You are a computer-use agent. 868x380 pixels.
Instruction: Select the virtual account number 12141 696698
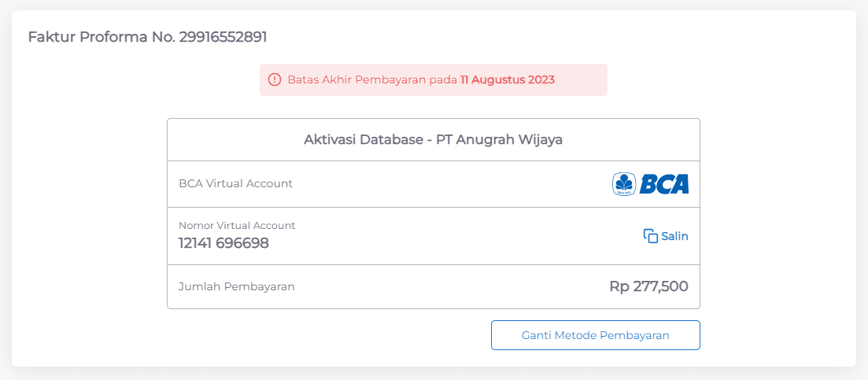tap(223, 244)
